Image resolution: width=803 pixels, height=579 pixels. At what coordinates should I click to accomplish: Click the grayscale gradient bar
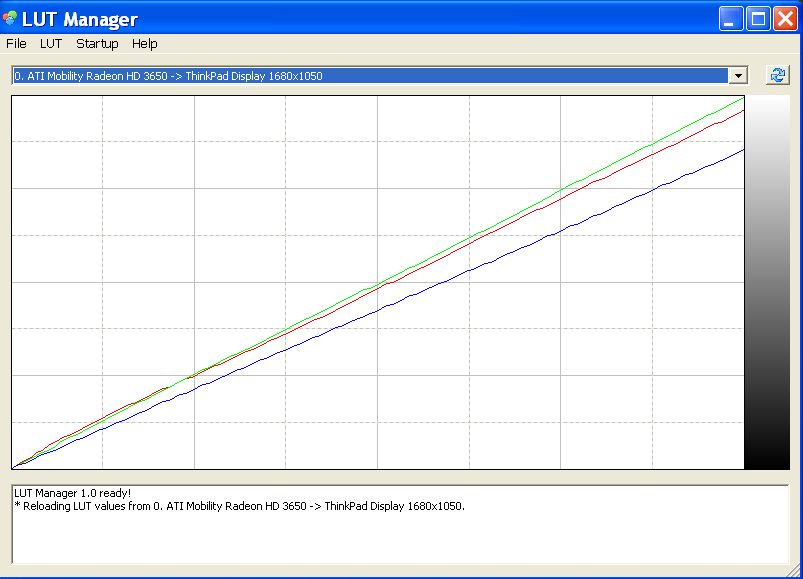coord(768,282)
